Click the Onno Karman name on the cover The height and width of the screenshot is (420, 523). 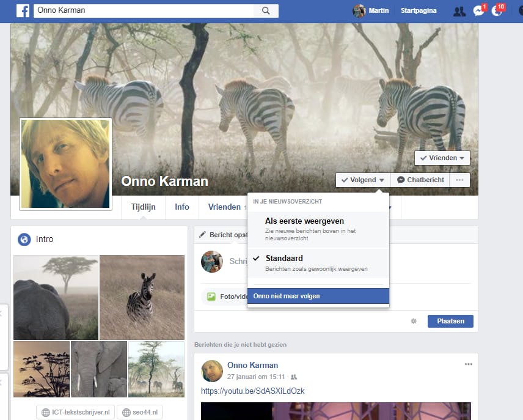point(164,182)
